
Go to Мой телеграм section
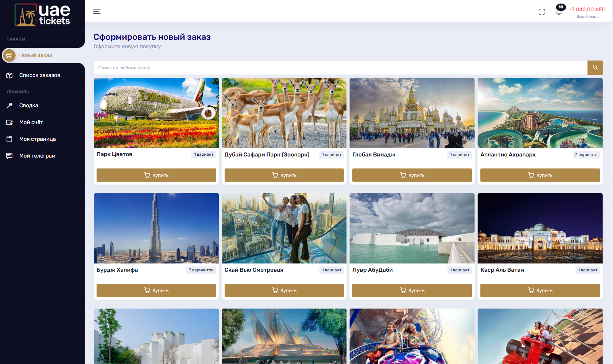click(37, 156)
